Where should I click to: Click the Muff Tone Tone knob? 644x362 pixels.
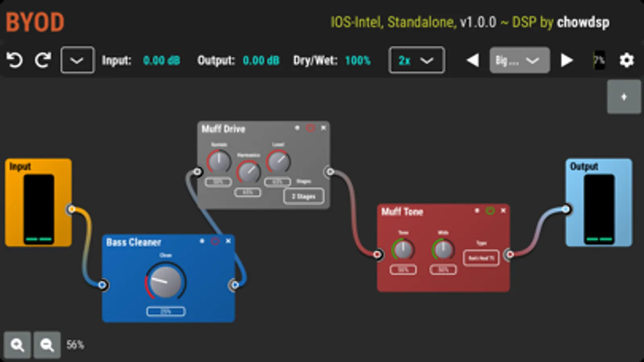pyautogui.click(x=403, y=249)
